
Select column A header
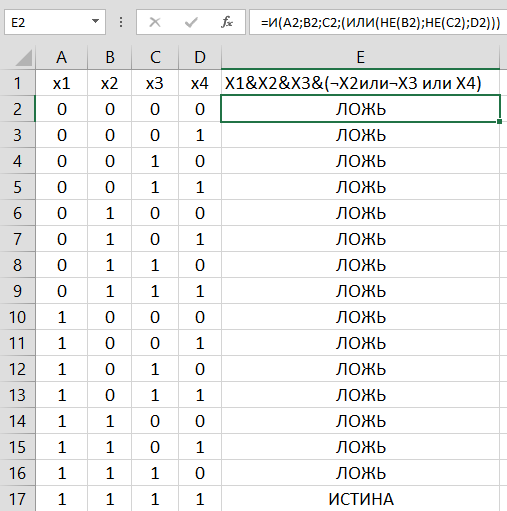click(x=61, y=57)
